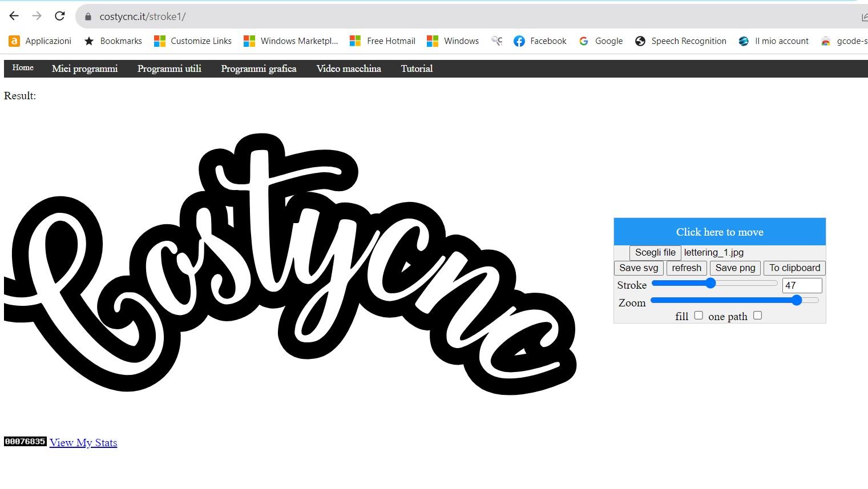
Task: Open the gcode bookmark
Action: [844, 41]
